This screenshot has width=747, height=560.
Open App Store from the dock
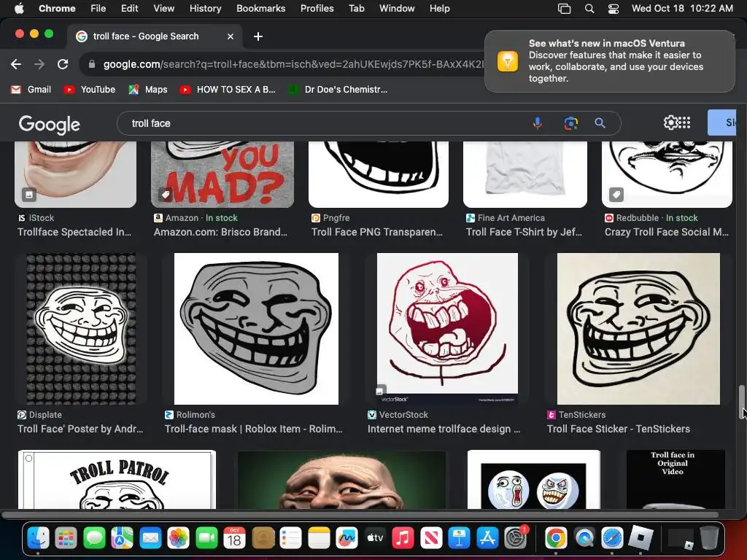(x=487, y=539)
